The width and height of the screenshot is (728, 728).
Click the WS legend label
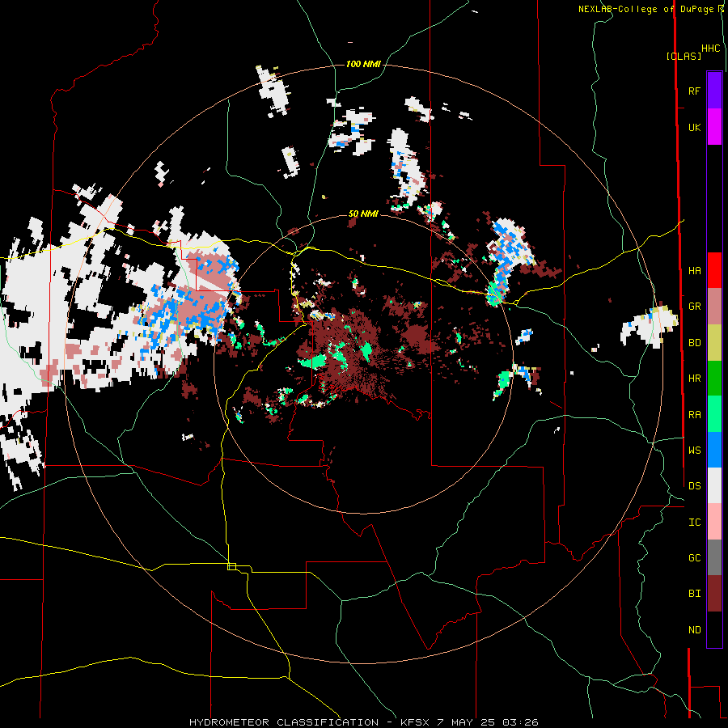pyautogui.click(x=694, y=450)
